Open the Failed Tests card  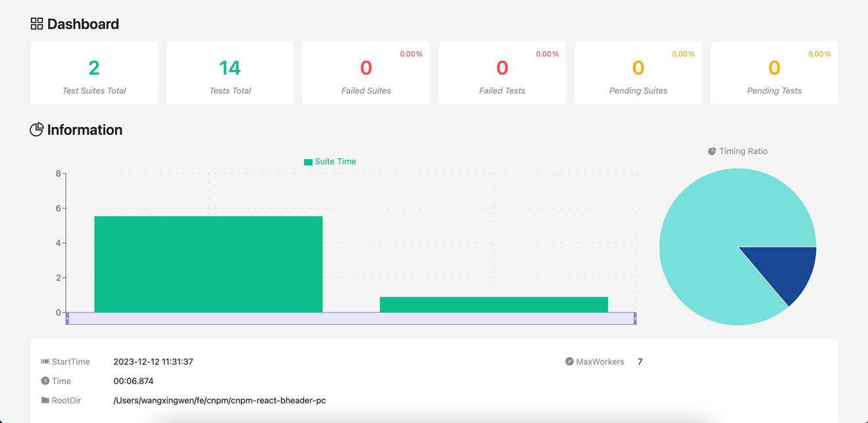[x=502, y=73]
